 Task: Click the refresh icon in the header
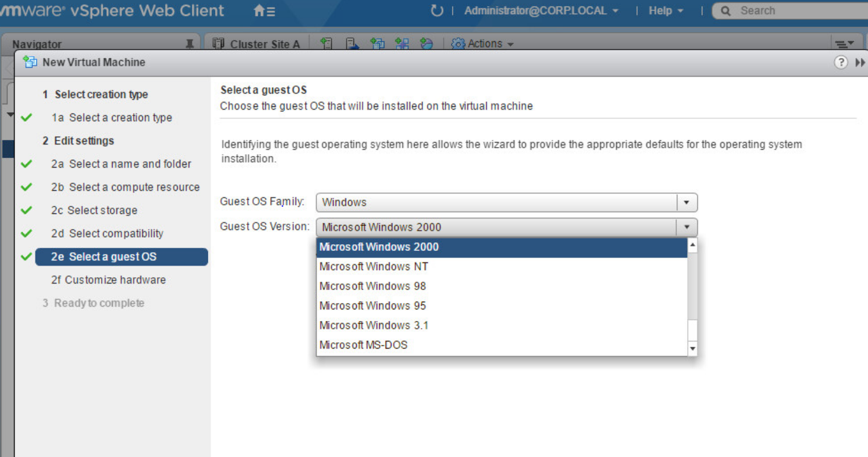coord(437,11)
